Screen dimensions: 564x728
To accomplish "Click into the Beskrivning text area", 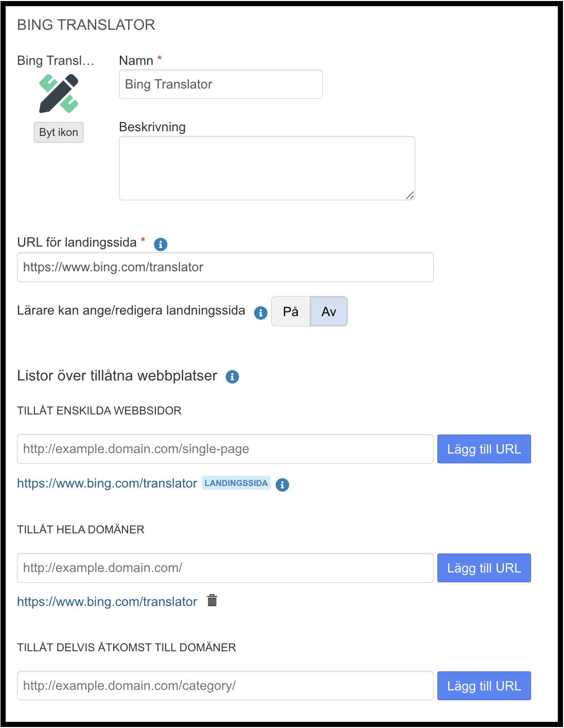I will click(x=267, y=168).
